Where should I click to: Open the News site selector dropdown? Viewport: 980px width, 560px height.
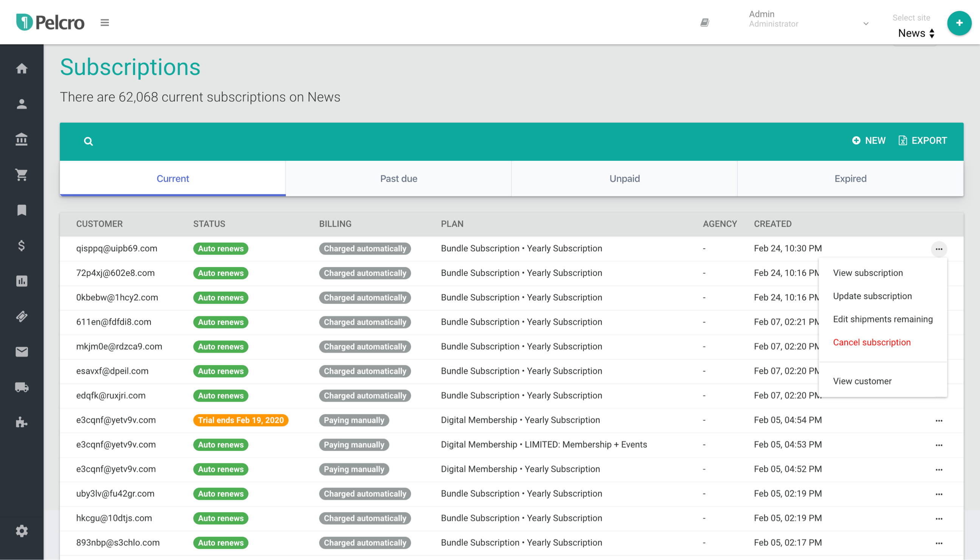(916, 33)
